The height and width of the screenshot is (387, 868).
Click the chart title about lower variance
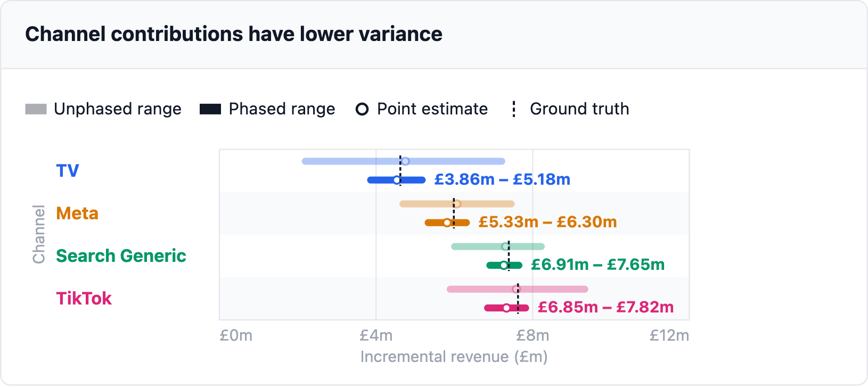tap(234, 34)
